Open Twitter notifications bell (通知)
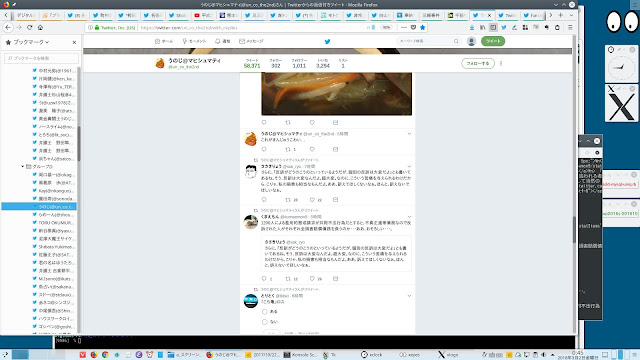 point(223,41)
